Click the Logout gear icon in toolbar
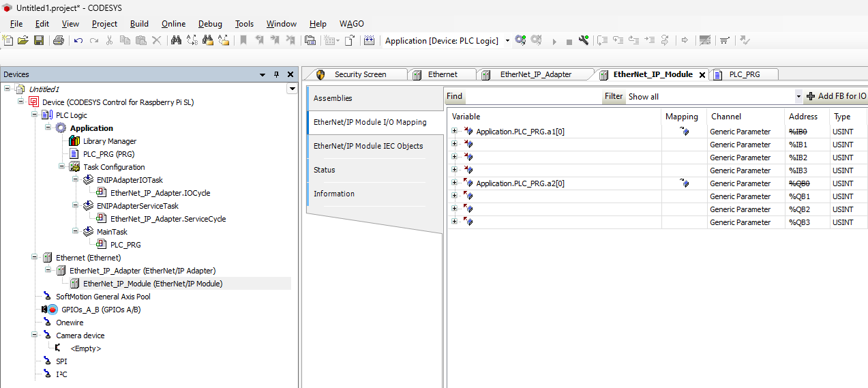Viewport: 868px width, 388px height. point(537,41)
